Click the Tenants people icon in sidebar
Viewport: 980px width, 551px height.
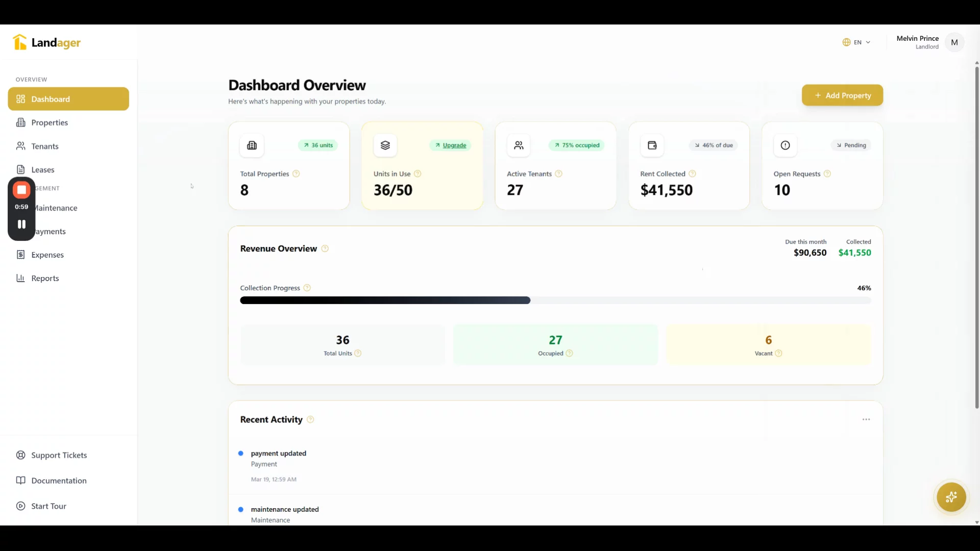(20, 146)
